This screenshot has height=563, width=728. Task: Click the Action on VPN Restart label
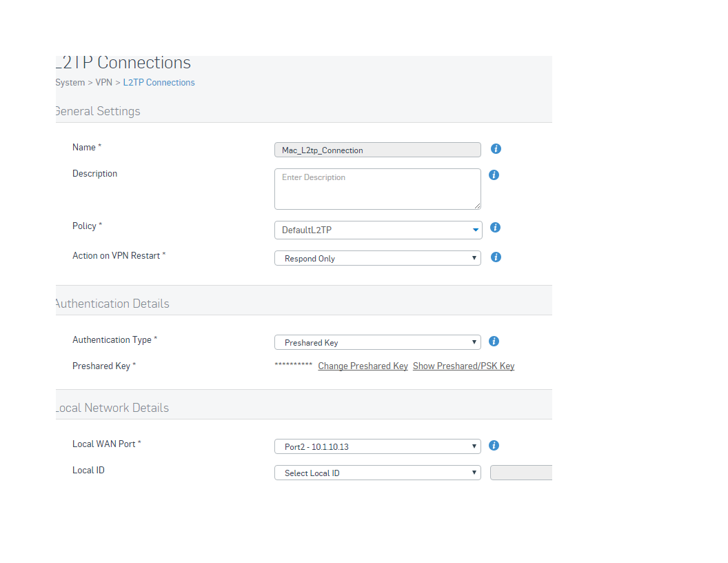coord(119,255)
